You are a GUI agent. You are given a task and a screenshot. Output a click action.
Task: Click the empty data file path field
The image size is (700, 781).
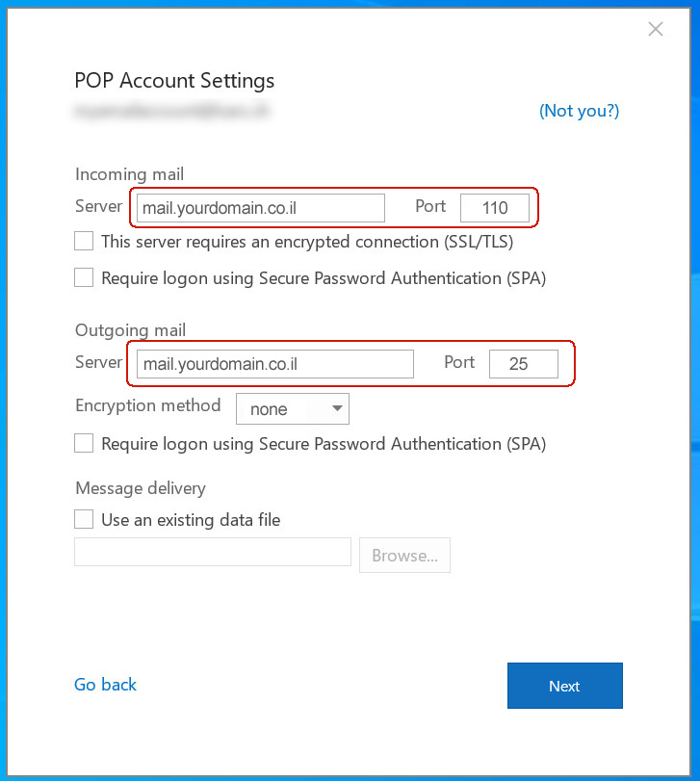point(213,552)
